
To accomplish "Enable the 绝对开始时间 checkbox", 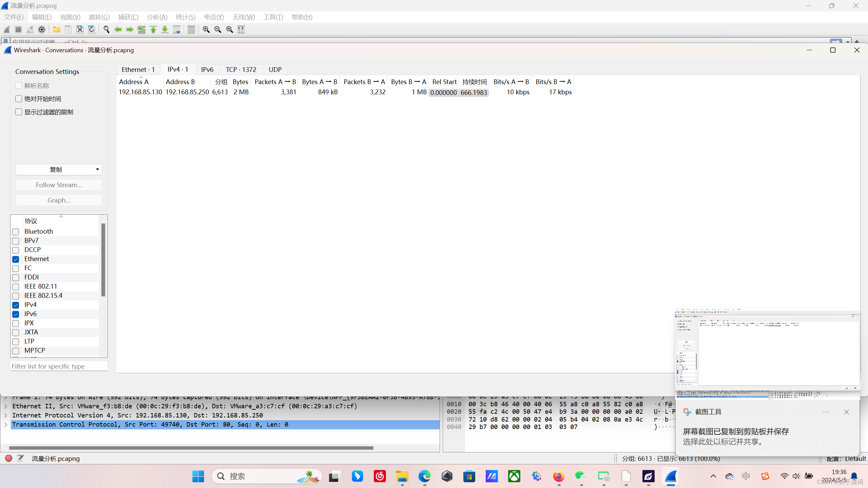I will tap(19, 99).
